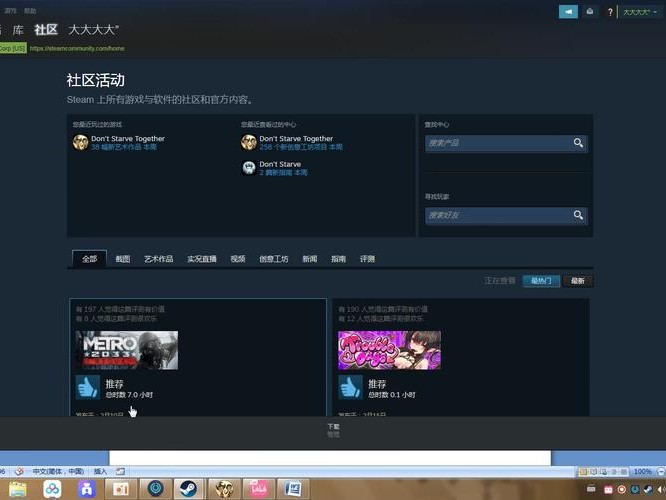Open the 大大大大 profile menu
Image resolution: width=666 pixels, height=500 pixels.
click(x=93, y=30)
